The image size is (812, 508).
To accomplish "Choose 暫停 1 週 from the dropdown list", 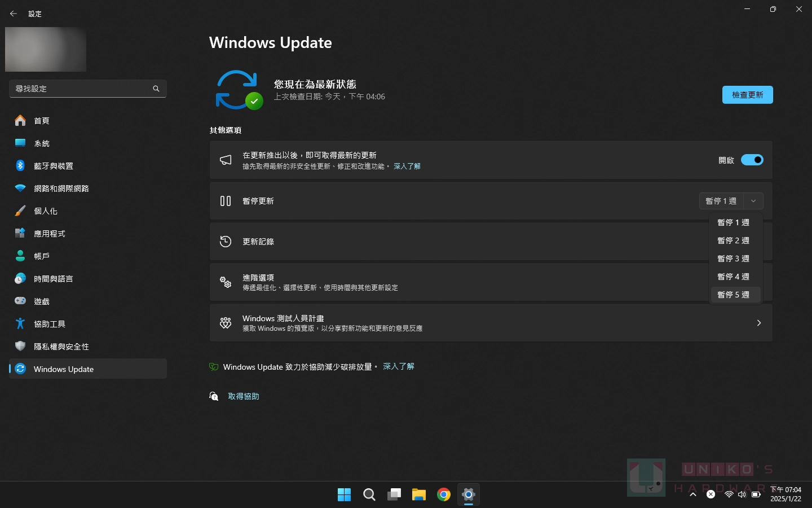I will (735, 222).
